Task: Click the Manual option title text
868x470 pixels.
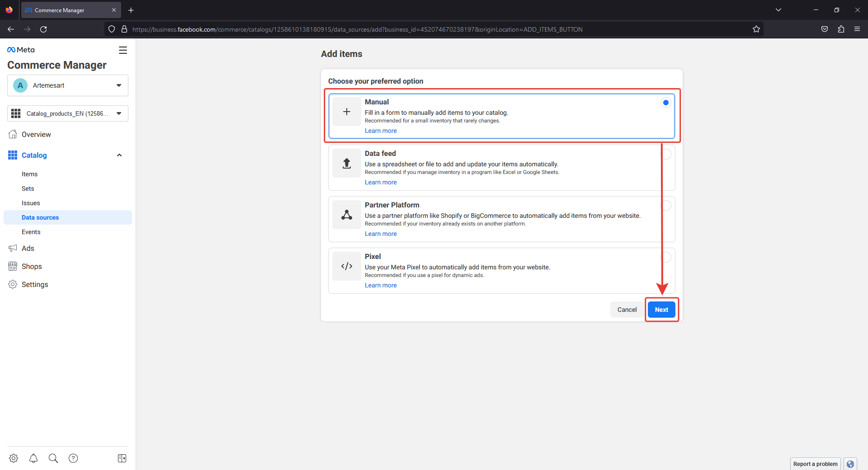Action: pyautogui.click(x=377, y=102)
